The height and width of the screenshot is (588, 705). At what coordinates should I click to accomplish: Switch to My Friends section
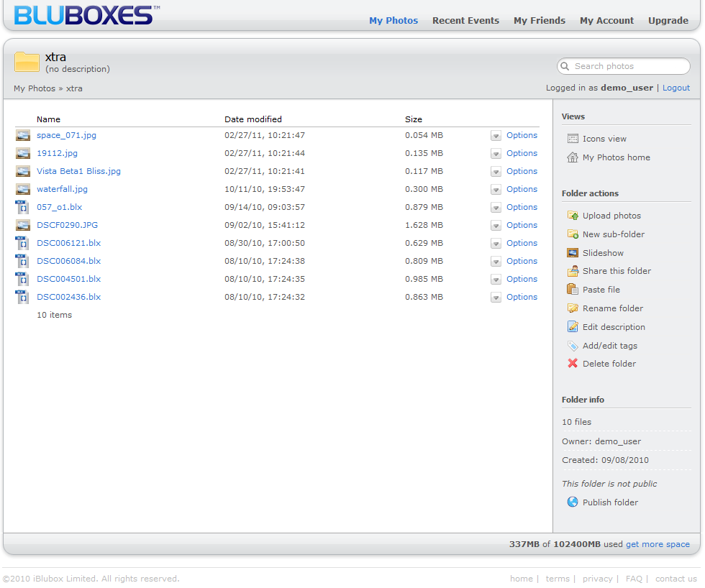pos(539,21)
